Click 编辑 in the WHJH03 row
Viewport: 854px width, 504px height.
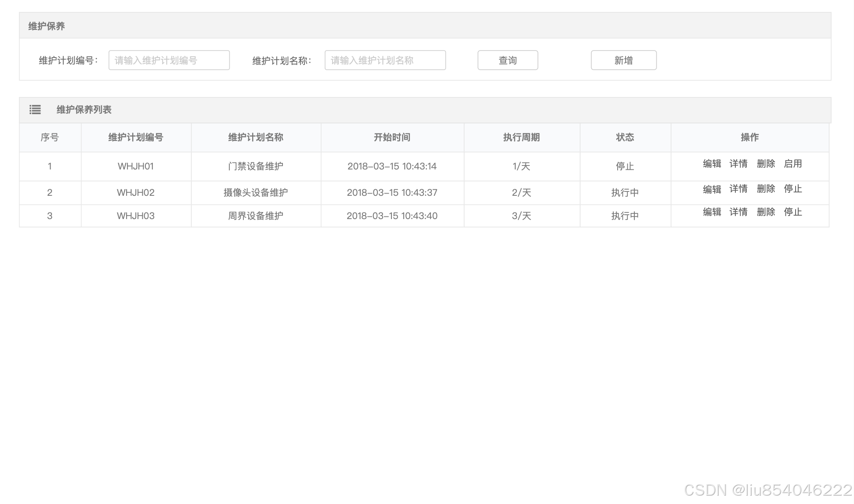[x=712, y=212]
